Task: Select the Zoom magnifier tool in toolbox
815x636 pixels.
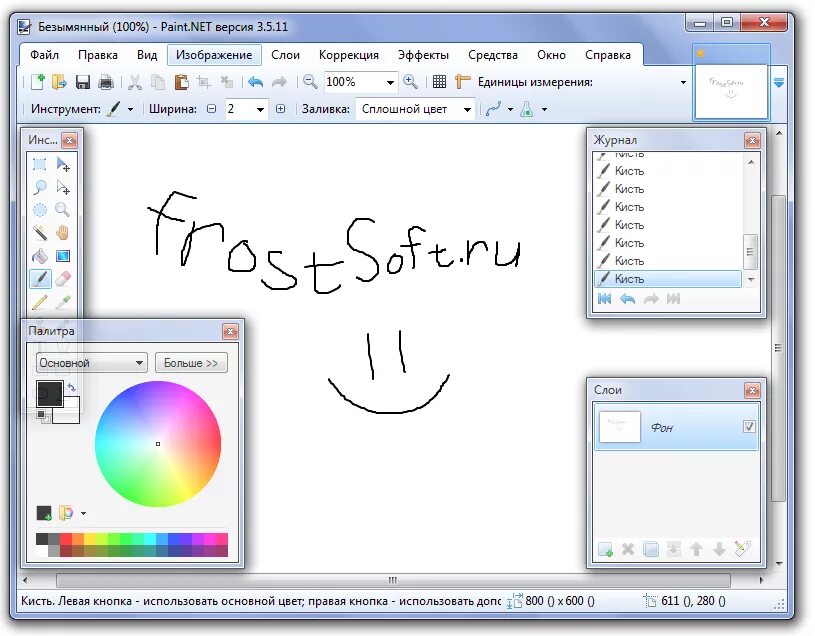Action: (63, 210)
